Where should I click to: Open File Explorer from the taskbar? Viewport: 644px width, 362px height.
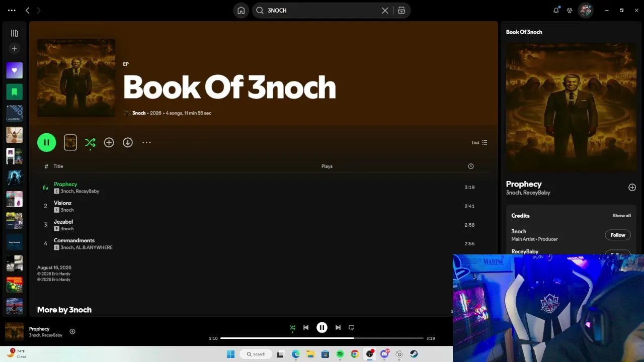pyautogui.click(x=310, y=354)
